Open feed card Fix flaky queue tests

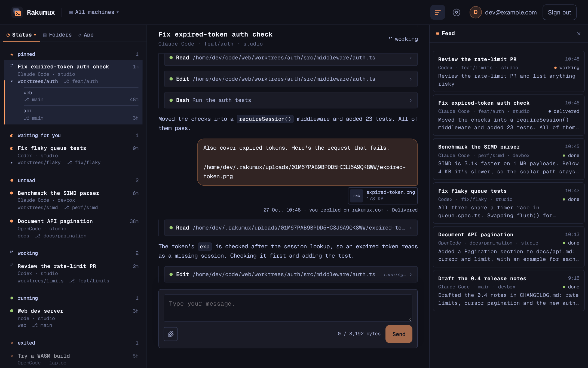[509, 203]
